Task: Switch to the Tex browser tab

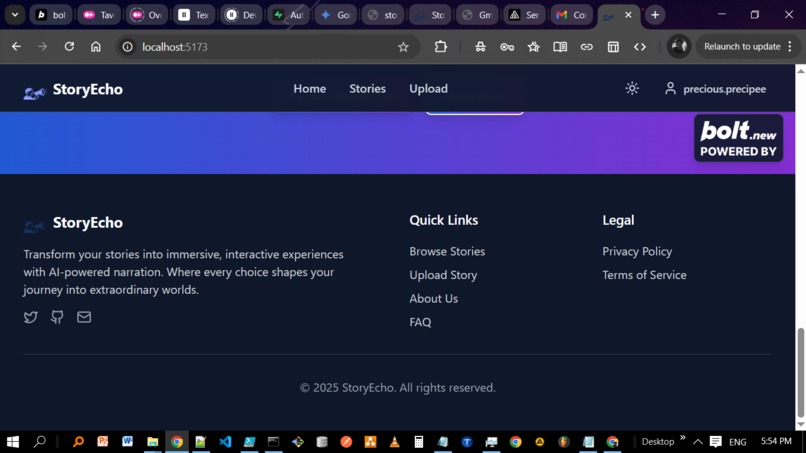Action: pos(193,15)
